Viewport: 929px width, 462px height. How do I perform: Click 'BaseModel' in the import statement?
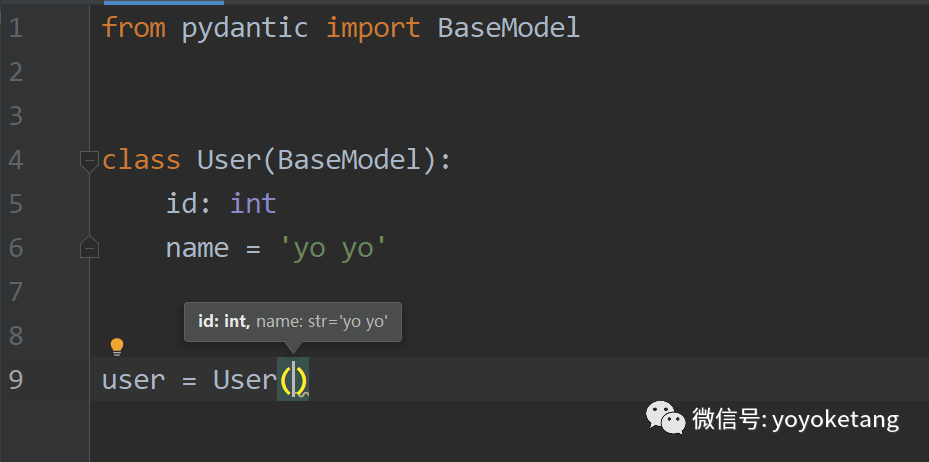click(x=509, y=28)
